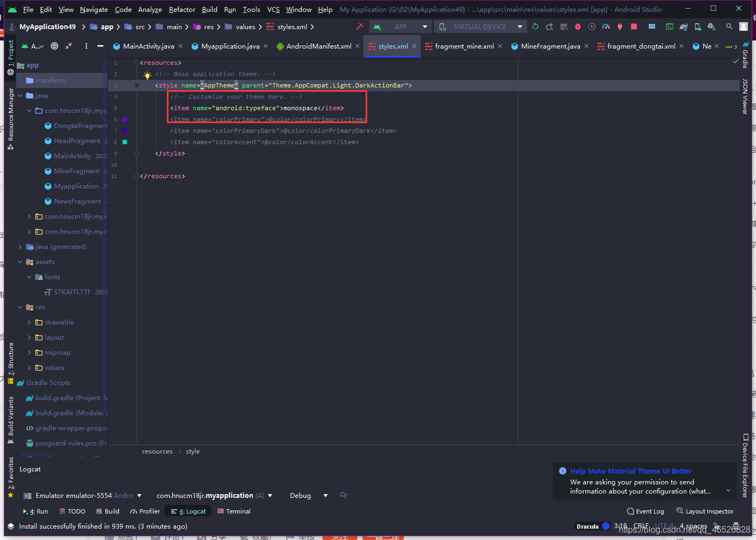Open the Profile app gauge icon

click(x=606, y=26)
